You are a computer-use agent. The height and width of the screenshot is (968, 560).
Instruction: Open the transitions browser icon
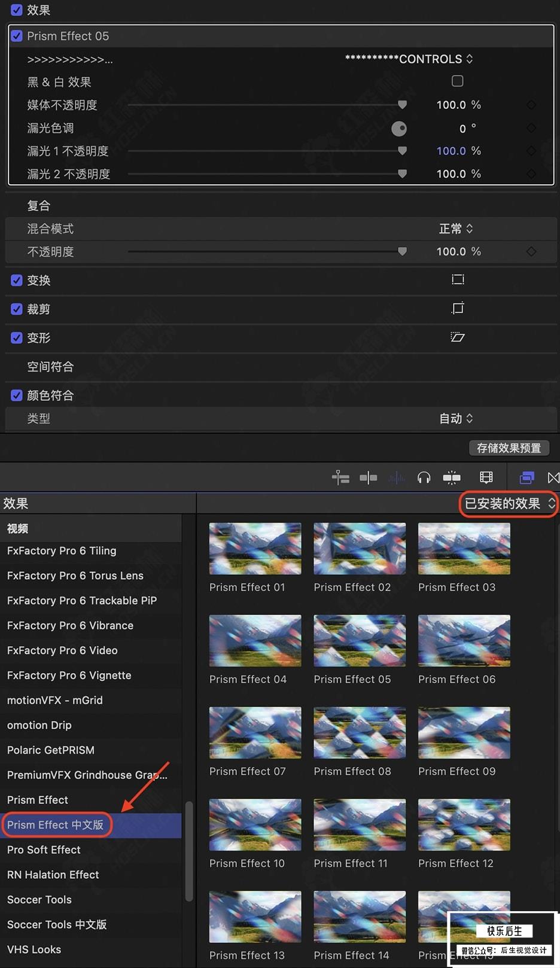coord(553,477)
